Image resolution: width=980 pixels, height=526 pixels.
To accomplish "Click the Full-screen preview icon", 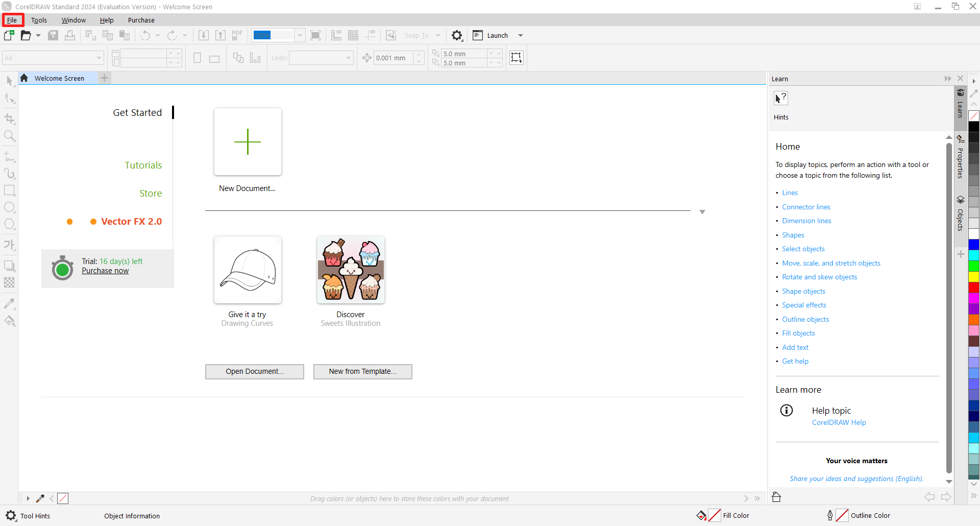I will tap(315, 35).
